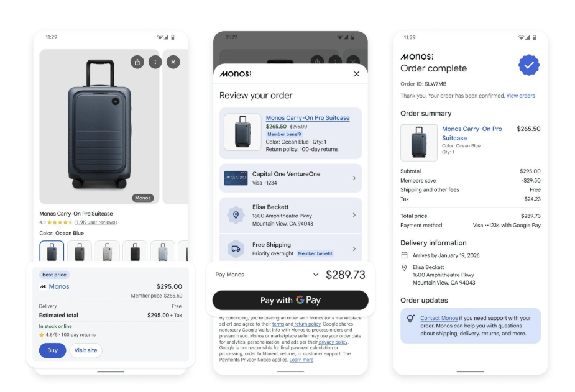
Task: Open the View orders link
Action: tap(521, 96)
